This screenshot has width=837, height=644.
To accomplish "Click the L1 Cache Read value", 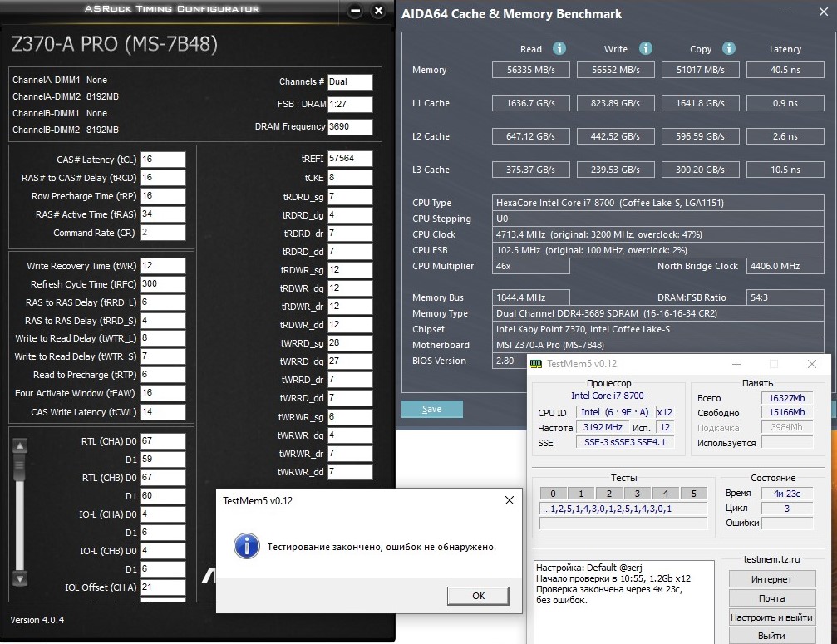I will [x=531, y=103].
